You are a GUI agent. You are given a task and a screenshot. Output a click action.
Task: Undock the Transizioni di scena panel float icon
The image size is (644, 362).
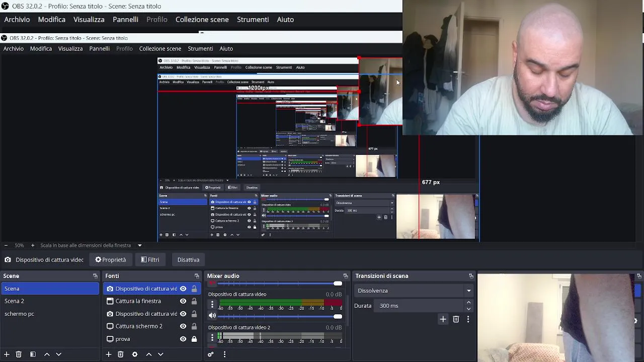[x=471, y=276]
